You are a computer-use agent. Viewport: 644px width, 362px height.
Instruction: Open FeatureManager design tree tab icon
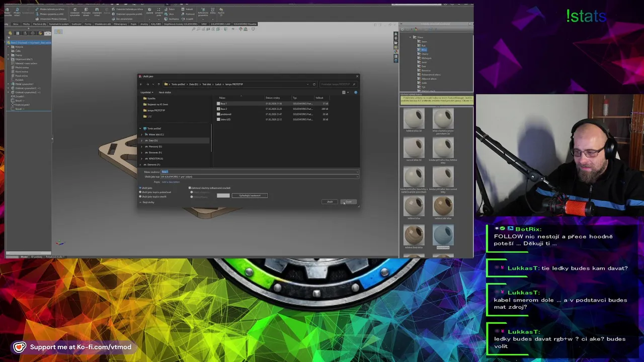pos(10,33)
